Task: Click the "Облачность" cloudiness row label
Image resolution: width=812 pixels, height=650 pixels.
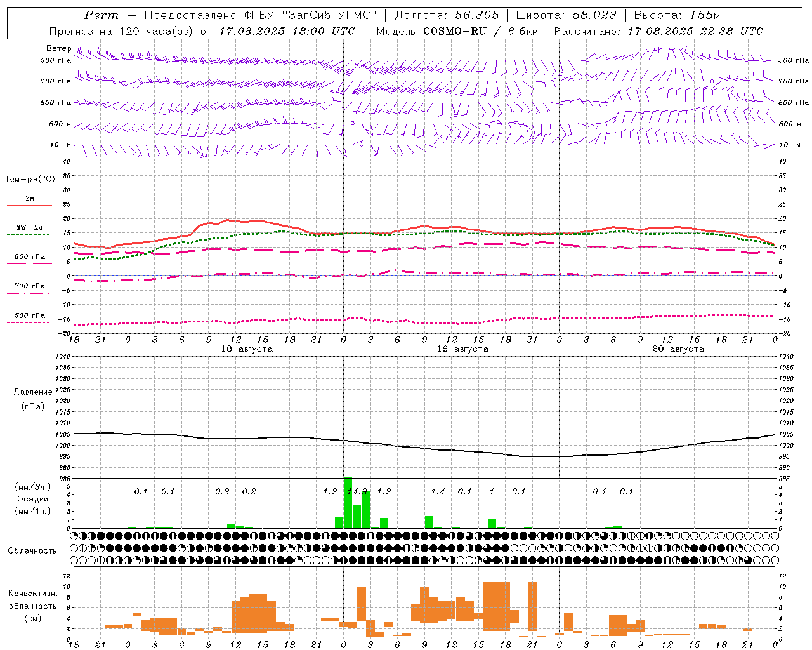Action: point(32,550)
